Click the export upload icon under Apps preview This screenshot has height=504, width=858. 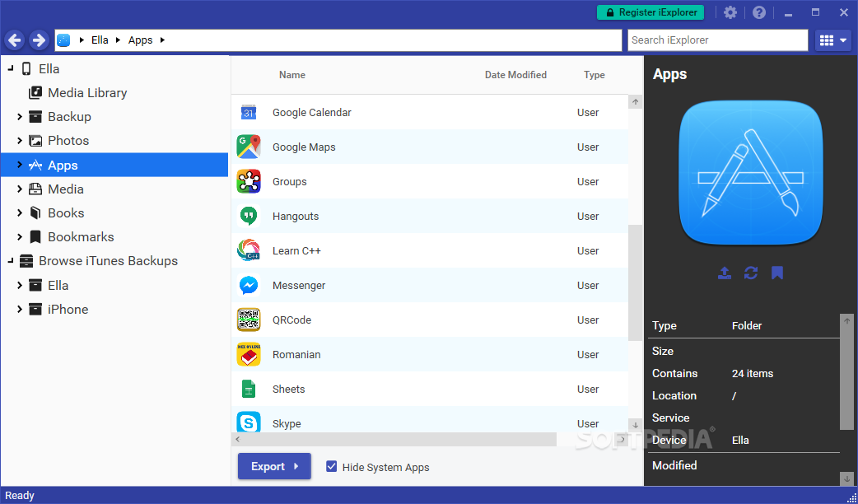725,273
